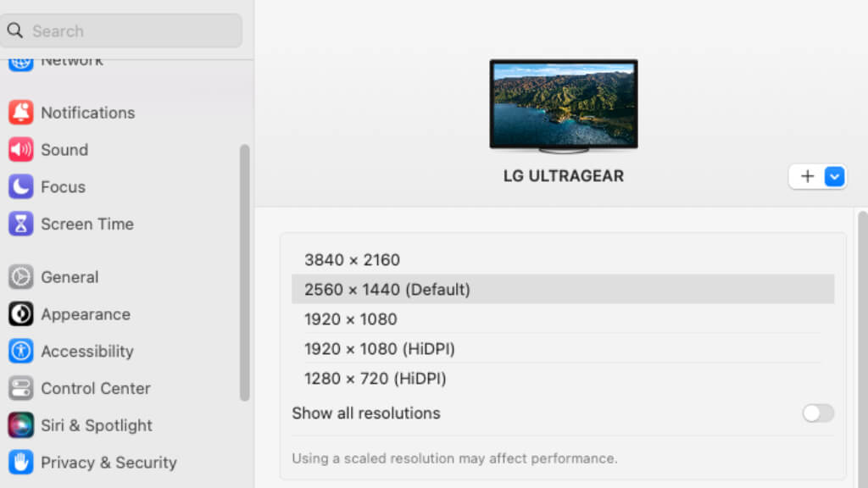Pick the 1920 × 1080 (HiDPI) resolution

[x=563, y=348]
